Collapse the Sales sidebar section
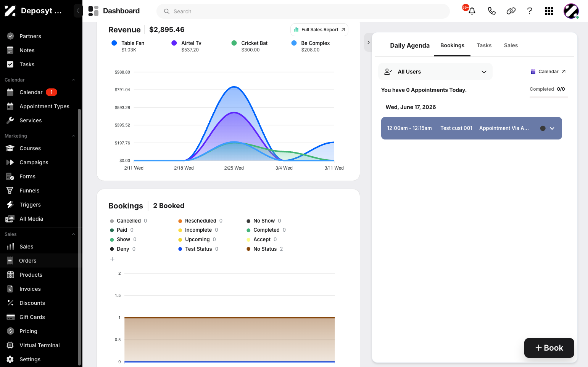Screen dimensions: 588x367 pos(74,234)
